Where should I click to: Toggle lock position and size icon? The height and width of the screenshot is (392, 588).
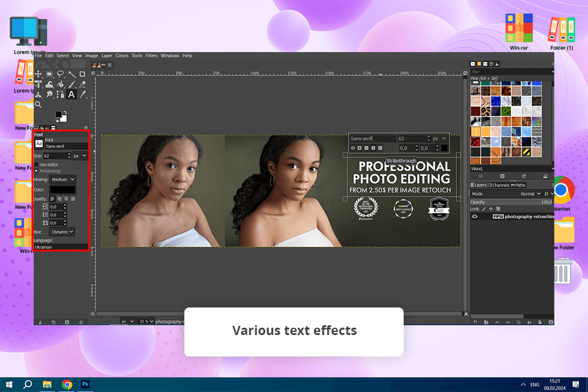491,209
